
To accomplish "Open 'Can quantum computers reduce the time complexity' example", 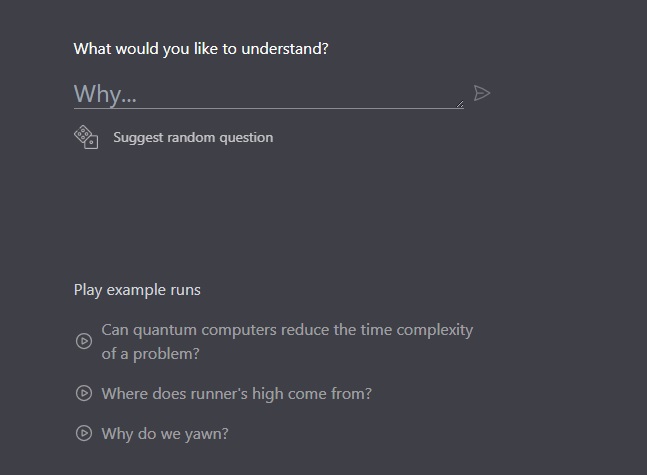I will click(287, 330).
